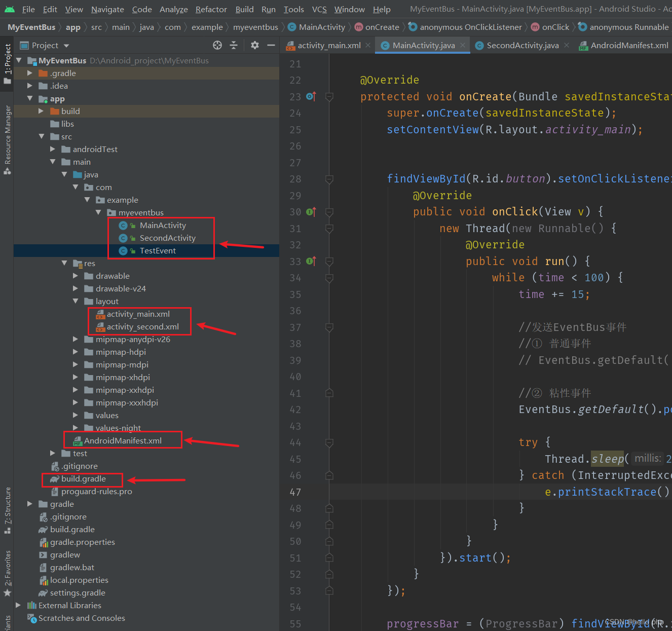Expand the drawable folder
Image resolution: width=672 pixels, height=631 pixels.
(x=76, y=276)
